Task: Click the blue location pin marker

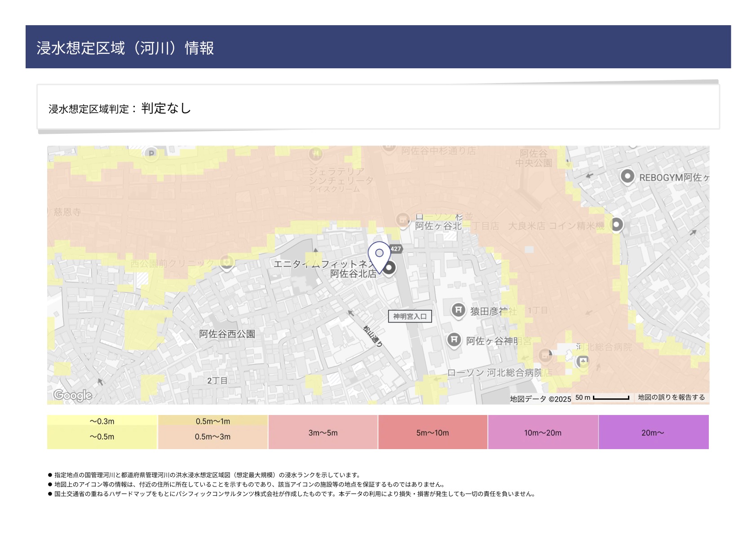Action: coord(379,255)
